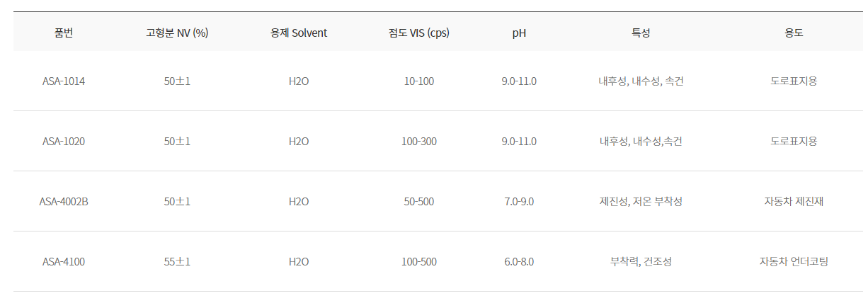Select product number ASA-1020
The height and width of the screenshot is (303, 868).
[64, 142]
